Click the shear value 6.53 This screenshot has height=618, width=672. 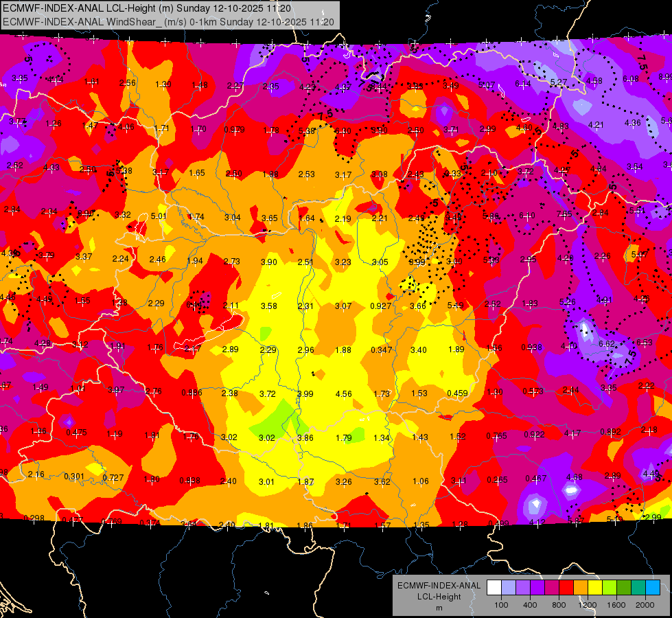pos(645,342)
